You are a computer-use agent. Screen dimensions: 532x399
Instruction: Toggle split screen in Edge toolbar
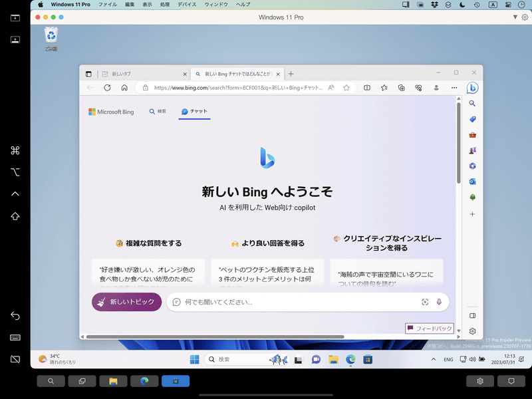367,88
